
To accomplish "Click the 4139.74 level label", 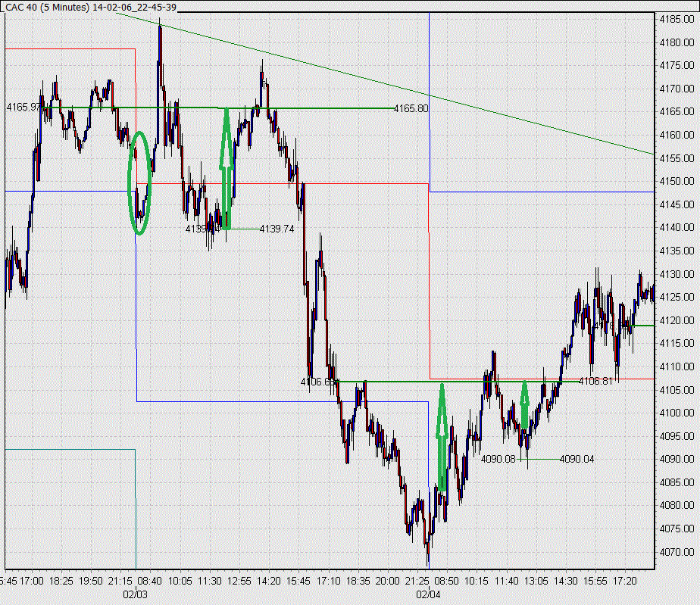I will click(x=277, y=229).
